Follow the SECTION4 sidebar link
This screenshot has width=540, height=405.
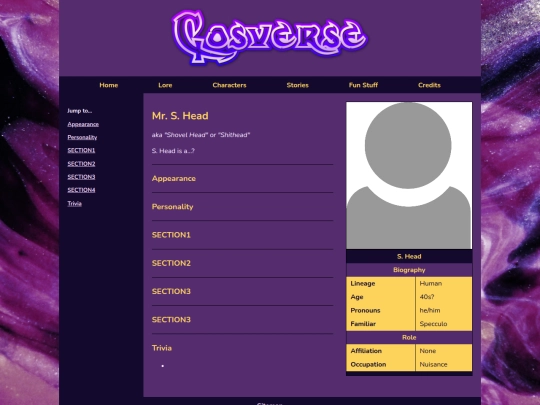tap(81, 190)
